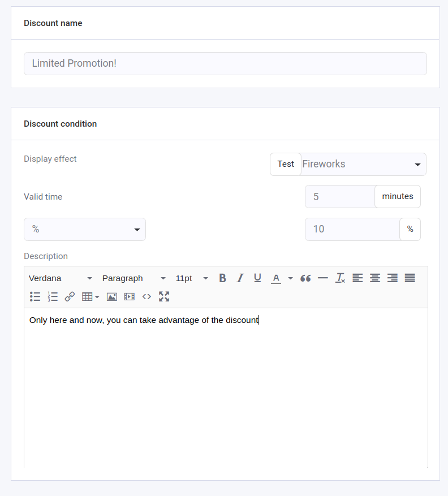448x496 pixels.
Task: Insert a link into the description
Action: pyautogui.click(x=70, y=296)
